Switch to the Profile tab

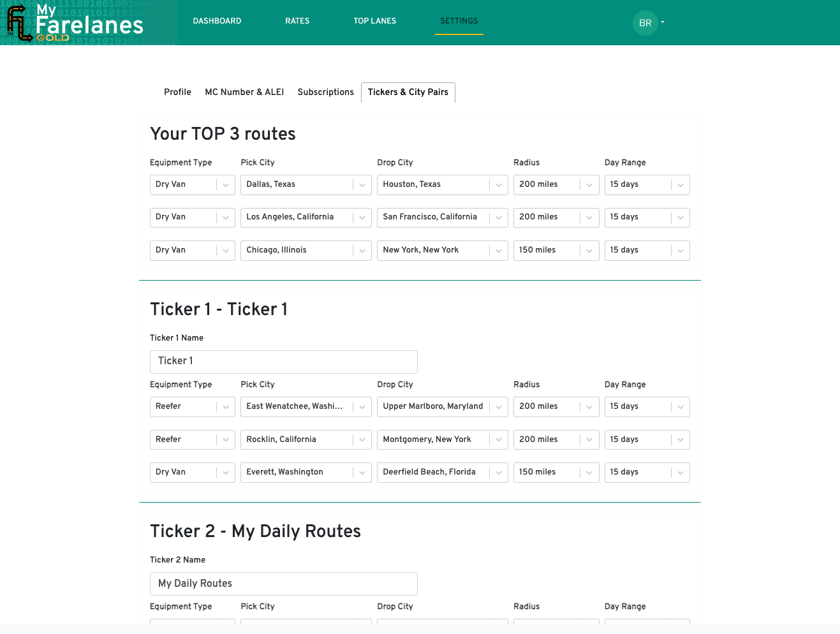177,92
